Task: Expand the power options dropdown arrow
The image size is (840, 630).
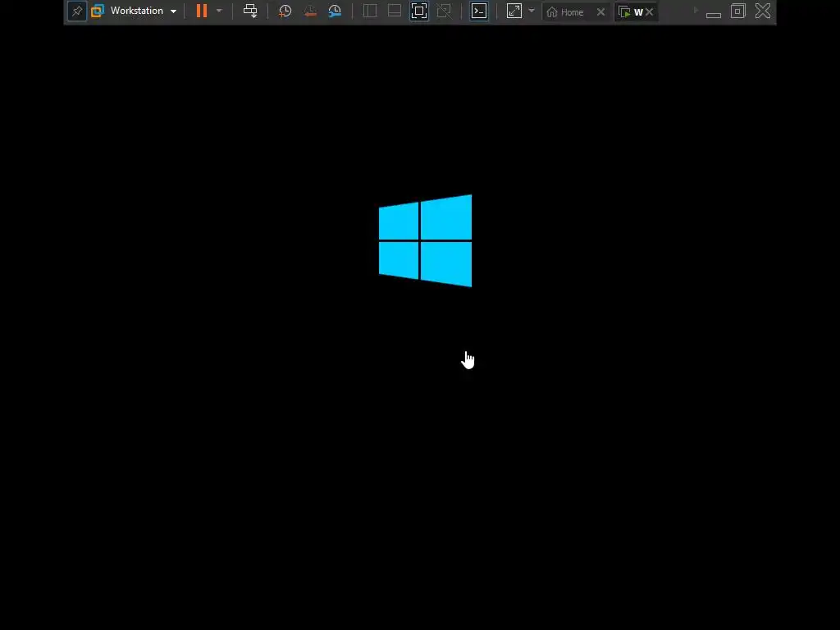Action: coord(219,11)
